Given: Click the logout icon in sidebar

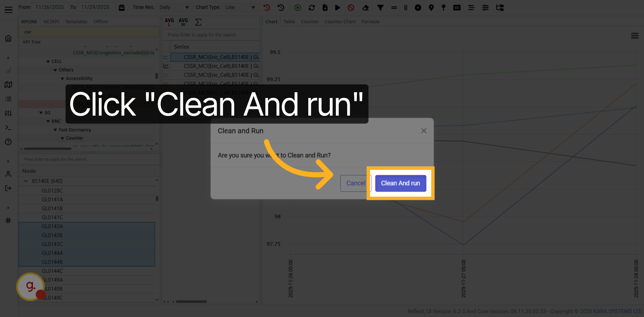Looking at the screenshot, I should [8, 188].
